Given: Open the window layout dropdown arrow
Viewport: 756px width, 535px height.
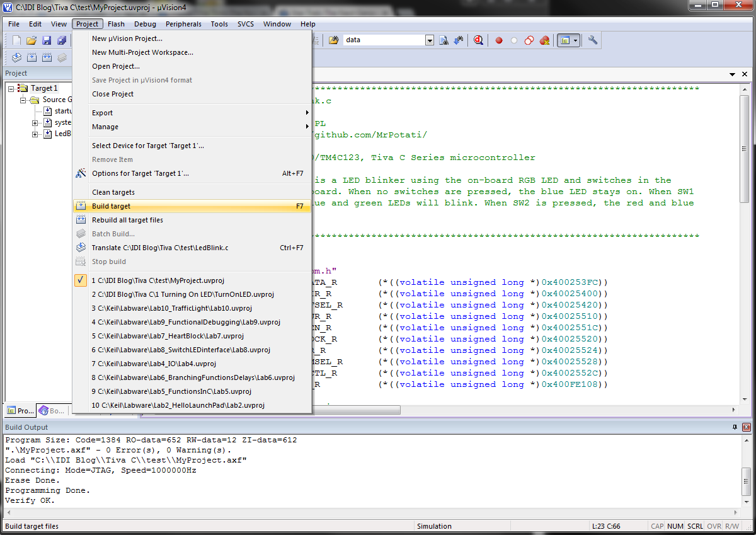Looking at the screenshot, I should [576, 40].
